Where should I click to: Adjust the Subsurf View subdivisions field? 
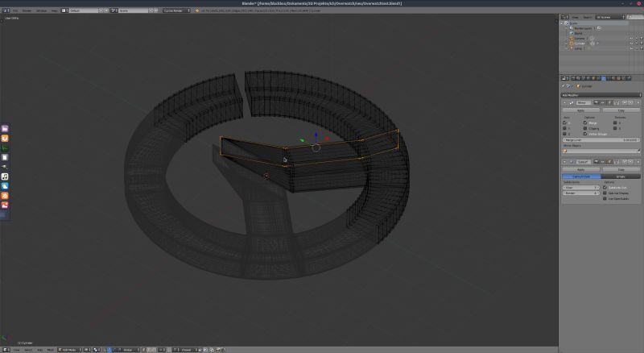[x=581, y=188]
